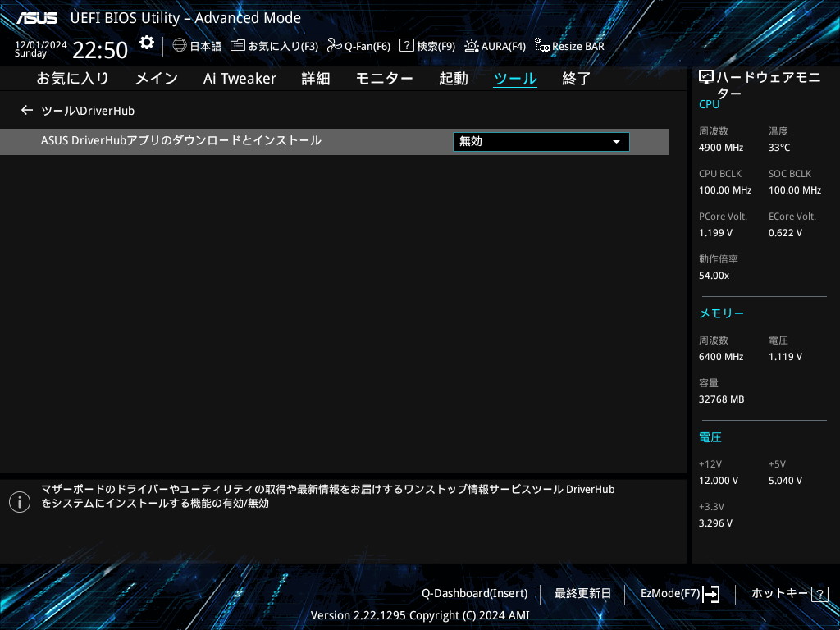The width and height of the screenshot is (840, 630).
Task: Click the settings gear icon
Action: pos(147,43)
